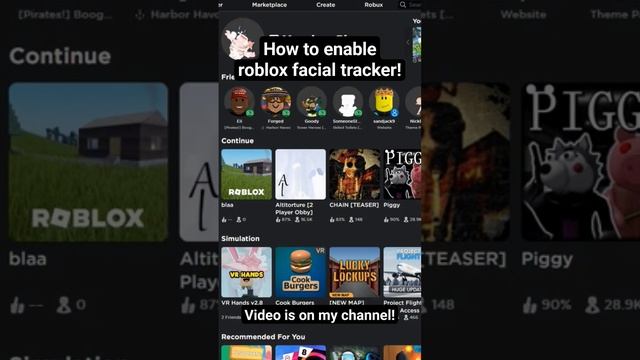This screenshot has width=640, height=360.
Task: Click the 'Altitorture [2 Player Obby]' title
Action: pos(294,209)
